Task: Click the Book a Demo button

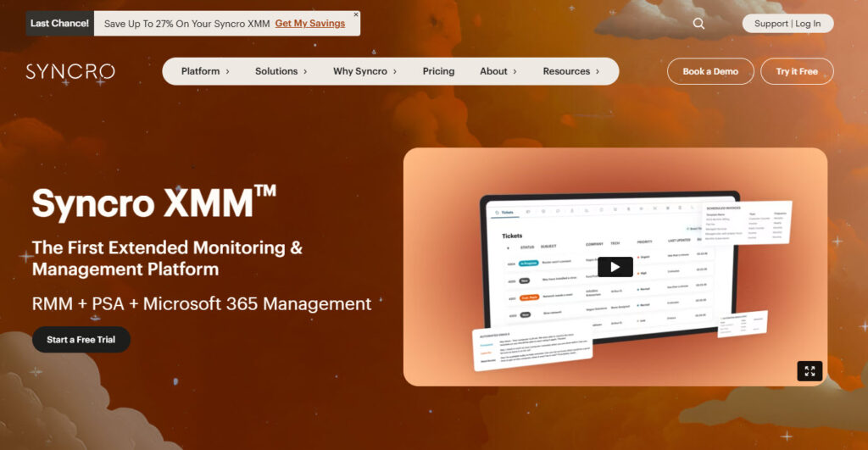Action: pyautogui.click(x=710, y=71)
